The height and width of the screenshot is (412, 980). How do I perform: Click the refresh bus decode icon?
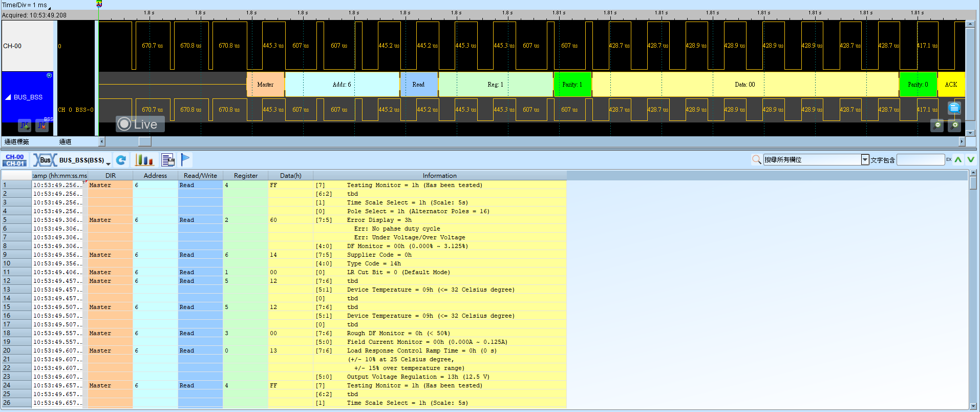tap(121, 160)
